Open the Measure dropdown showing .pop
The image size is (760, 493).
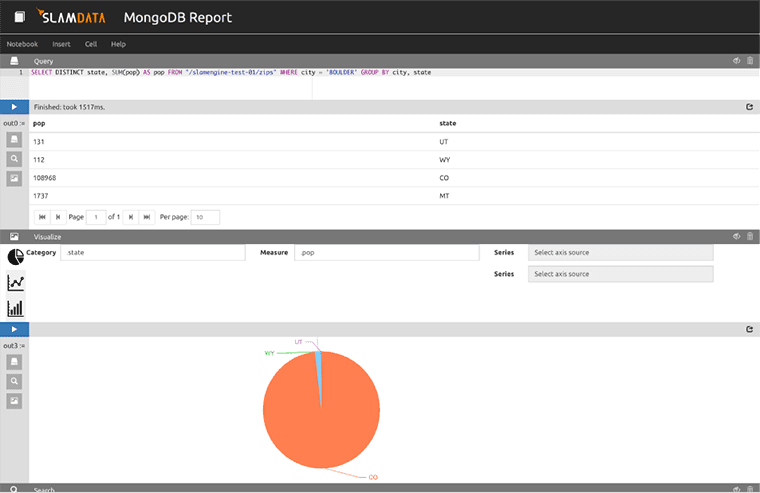[387, 253]
